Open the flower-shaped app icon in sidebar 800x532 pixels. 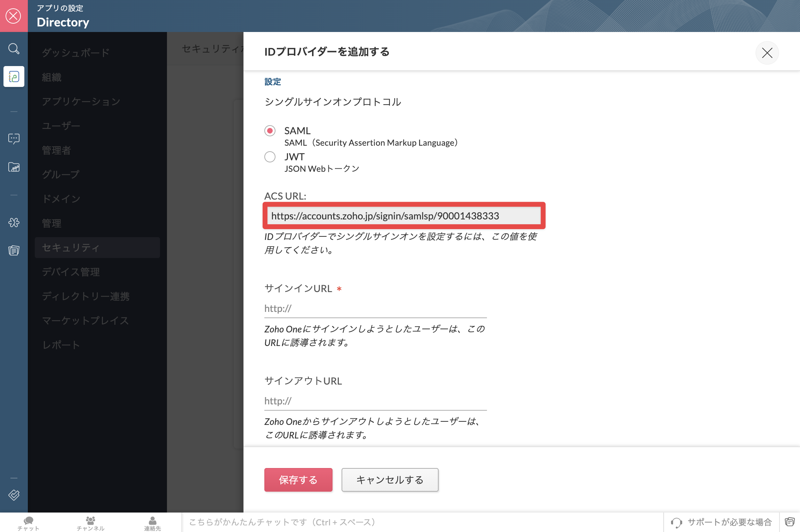click(x=14, y=223)
